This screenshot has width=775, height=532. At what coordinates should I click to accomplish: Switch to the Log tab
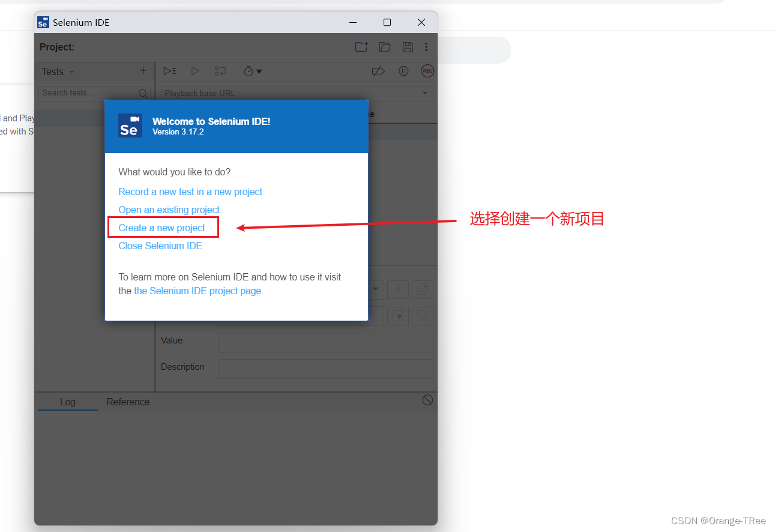point(68,402)
